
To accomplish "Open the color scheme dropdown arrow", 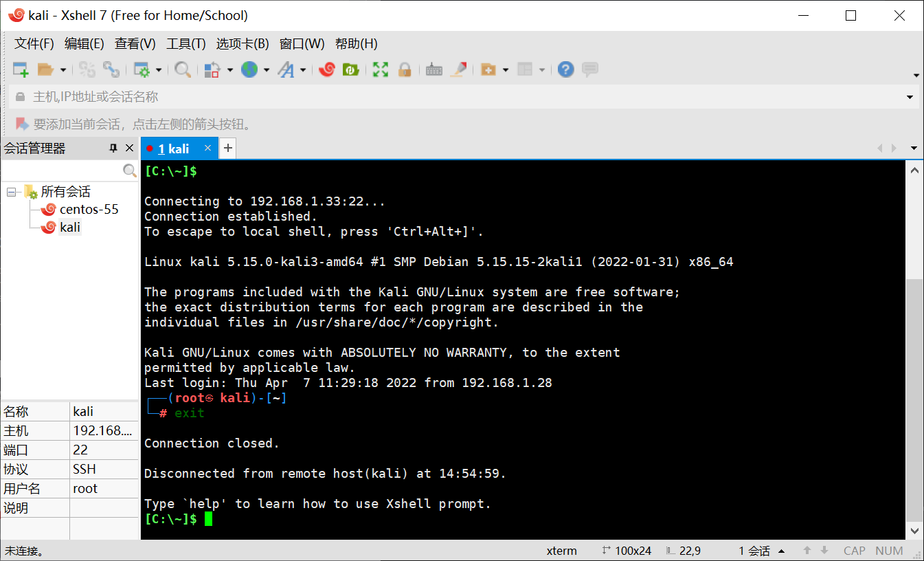I will [229, 69].
